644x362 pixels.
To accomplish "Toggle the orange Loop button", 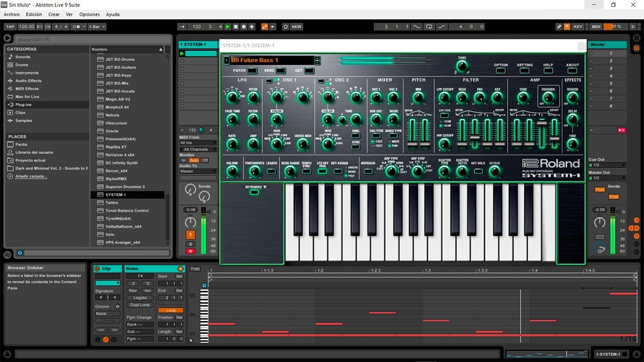I will pyautogui.click(x=171, y=310).
